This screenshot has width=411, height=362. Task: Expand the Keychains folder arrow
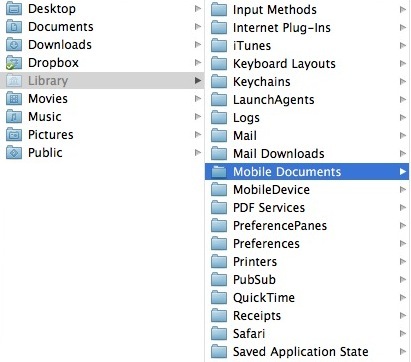coord(403,82)
